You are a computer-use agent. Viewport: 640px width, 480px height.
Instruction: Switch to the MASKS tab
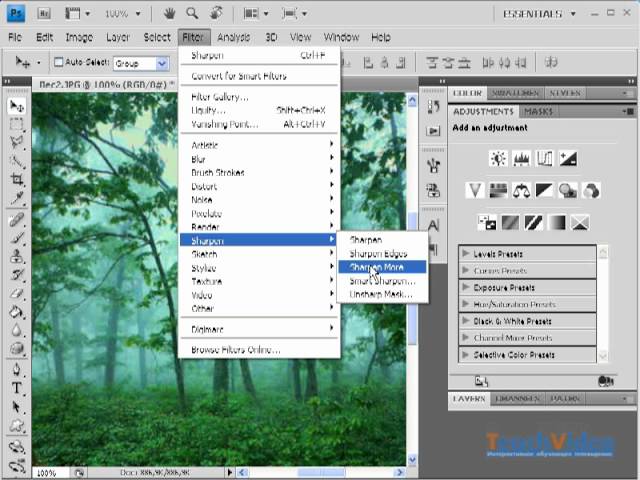(x=538, y=111)
